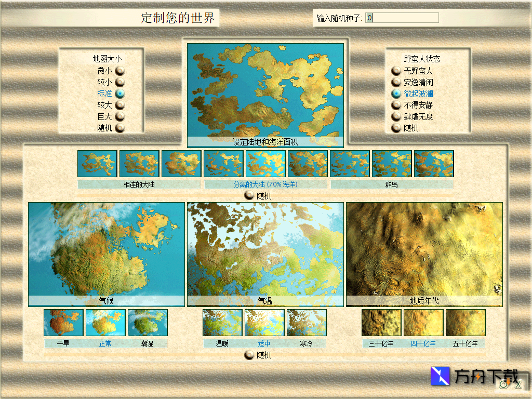Enable 随机 below the climate options
This screenshot has width=532, height=399.
coord(249,355)
